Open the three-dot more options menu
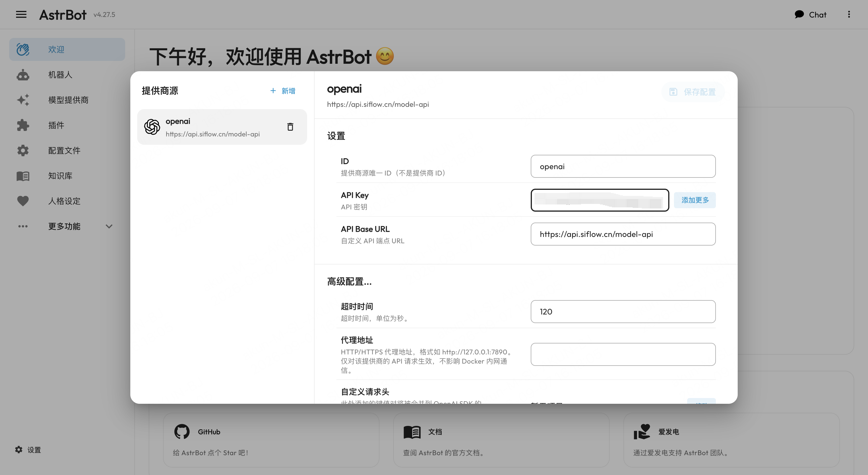Screen dimensions: 868x475 coord(849,14)
